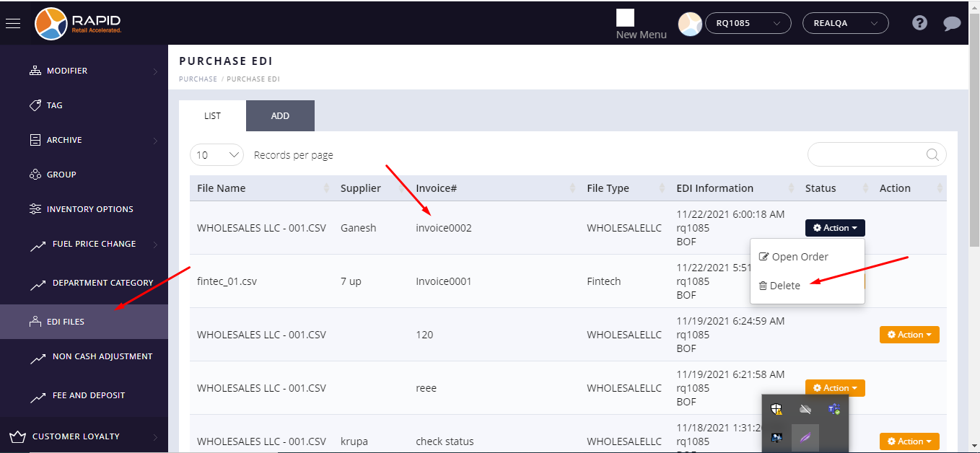Click Windows Security shield tray icon
The image size is (980, 453).
point(776,409)
